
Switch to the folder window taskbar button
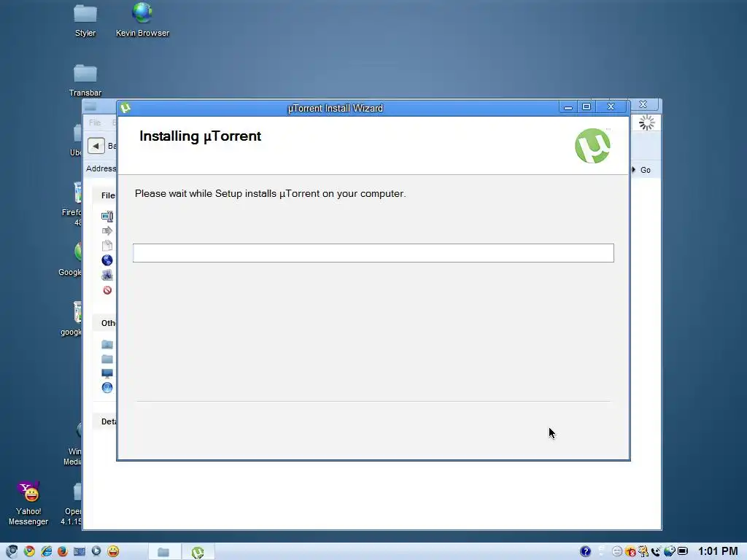click(x=163, y=551)
